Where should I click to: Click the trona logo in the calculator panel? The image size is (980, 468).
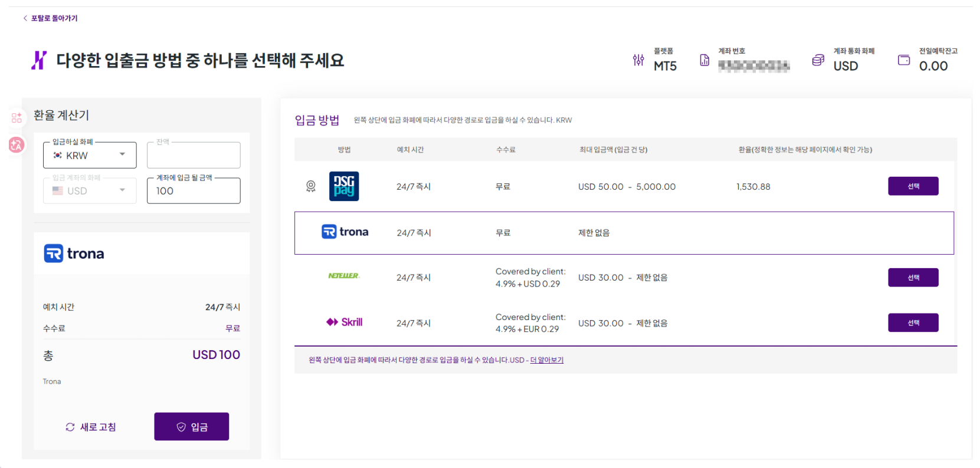point(74,253)
